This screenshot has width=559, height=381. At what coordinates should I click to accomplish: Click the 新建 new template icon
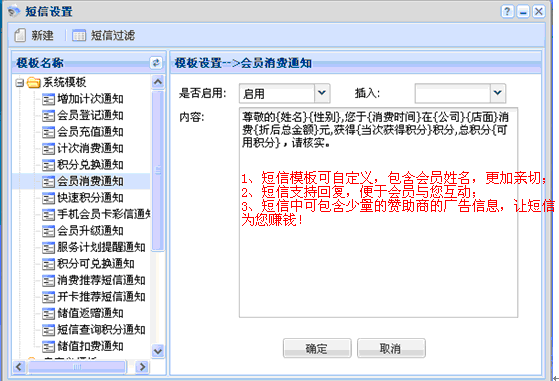pos(20,35)
